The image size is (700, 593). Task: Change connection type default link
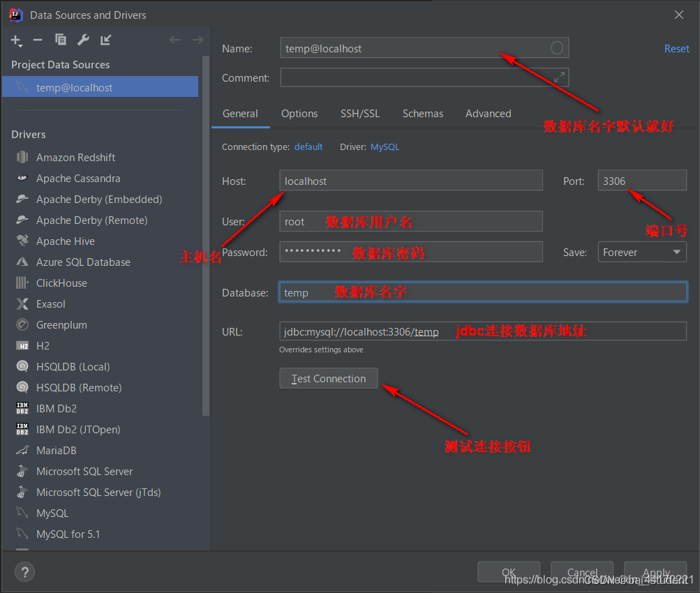[308, 147]
